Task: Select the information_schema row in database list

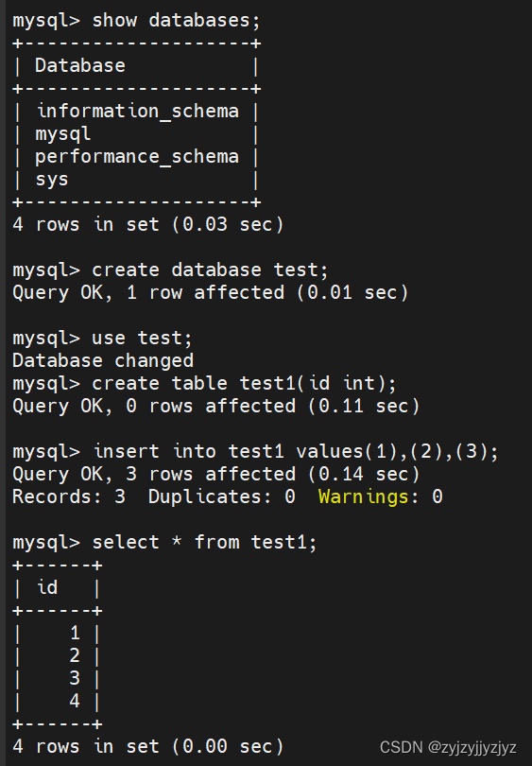Action: [138, 112]
